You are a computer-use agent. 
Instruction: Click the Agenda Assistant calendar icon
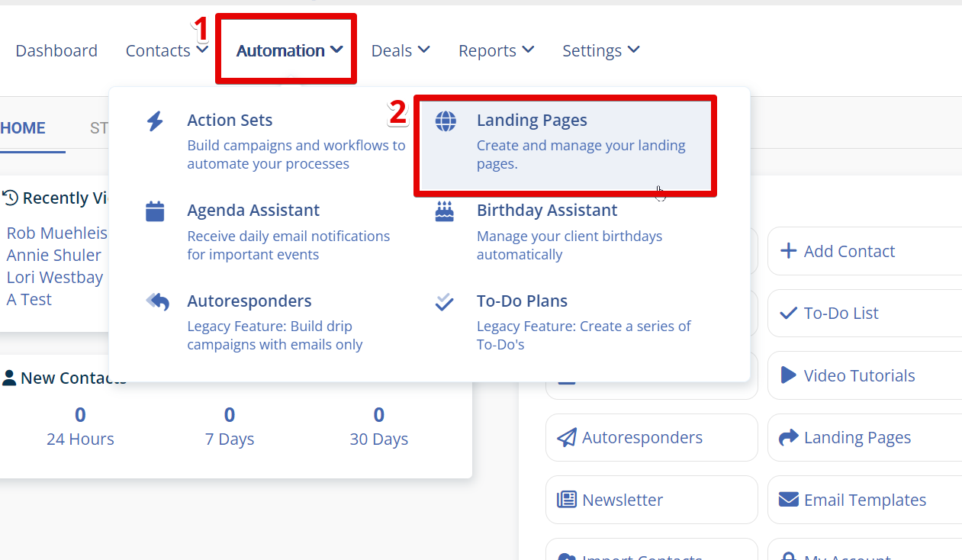tap(155, 211)
